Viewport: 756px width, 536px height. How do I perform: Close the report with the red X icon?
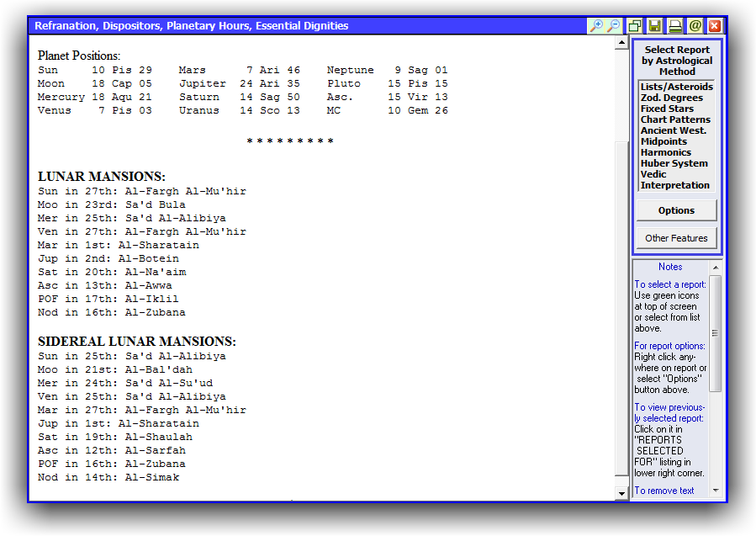tap(715, 26)
